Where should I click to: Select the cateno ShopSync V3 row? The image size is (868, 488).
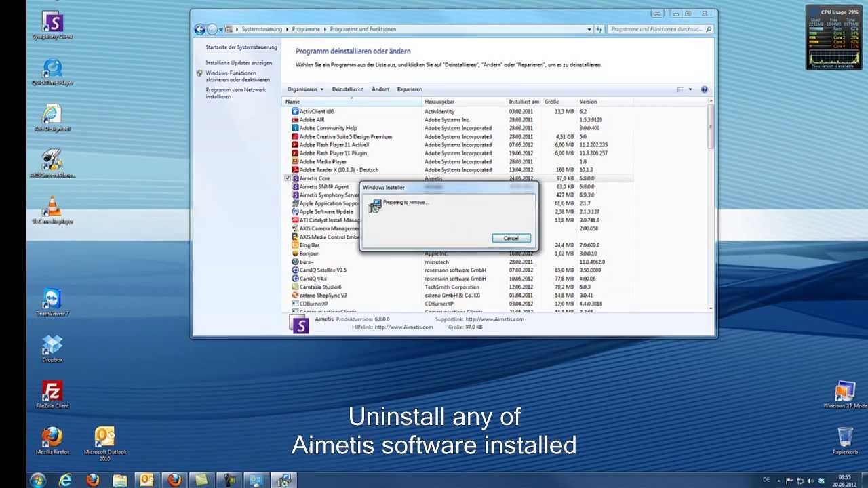point(458,296)
